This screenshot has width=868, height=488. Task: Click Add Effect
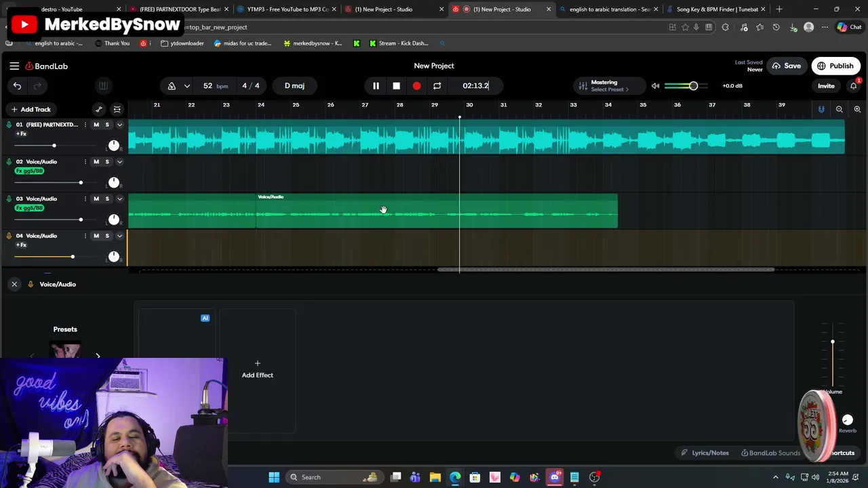tap(258, 369)
